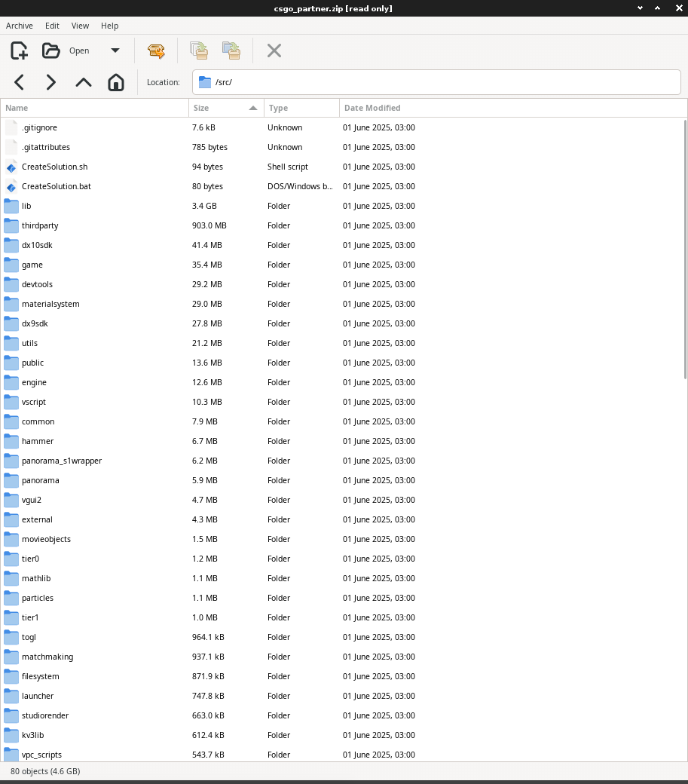Viewport: 688px width, 784px height.
Task: Go to the archive home location
Action: pos(116,82)
